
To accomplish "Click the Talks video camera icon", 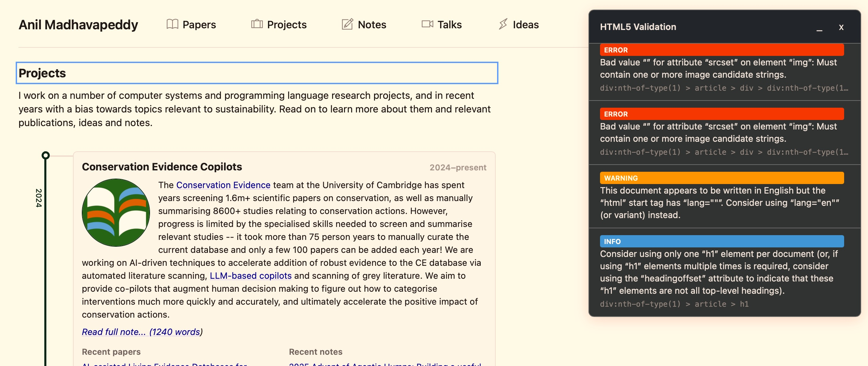I will click(427, 24).
